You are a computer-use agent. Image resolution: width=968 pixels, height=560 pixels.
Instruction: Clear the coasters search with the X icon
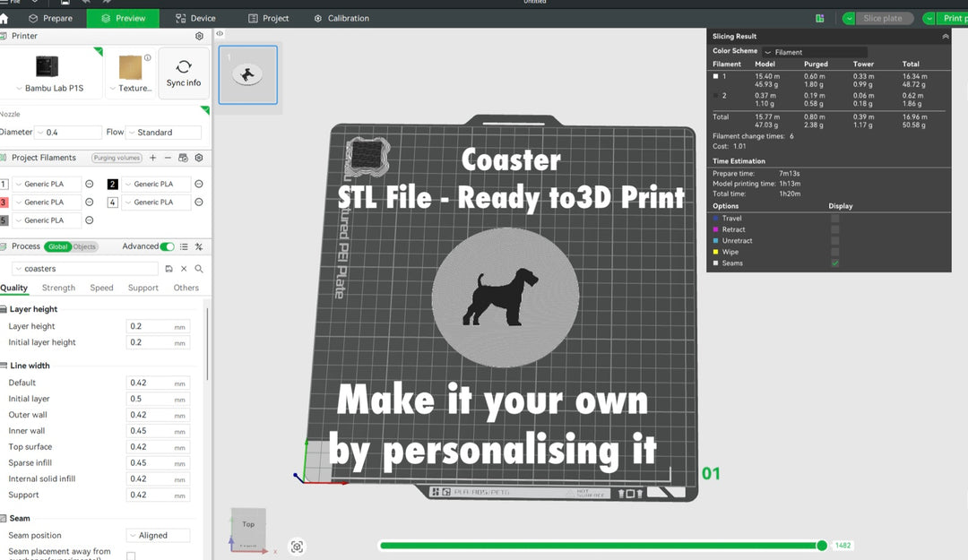point(183,267)
